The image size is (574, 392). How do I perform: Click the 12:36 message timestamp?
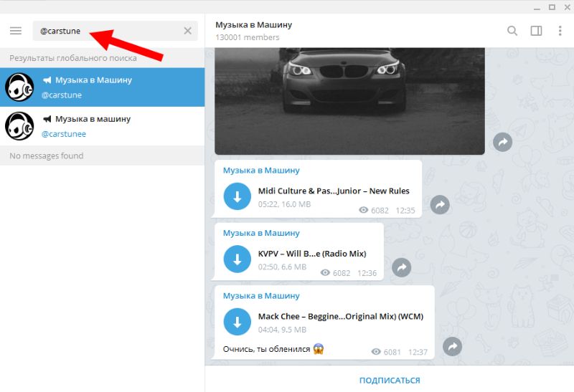tap(367, 273)
